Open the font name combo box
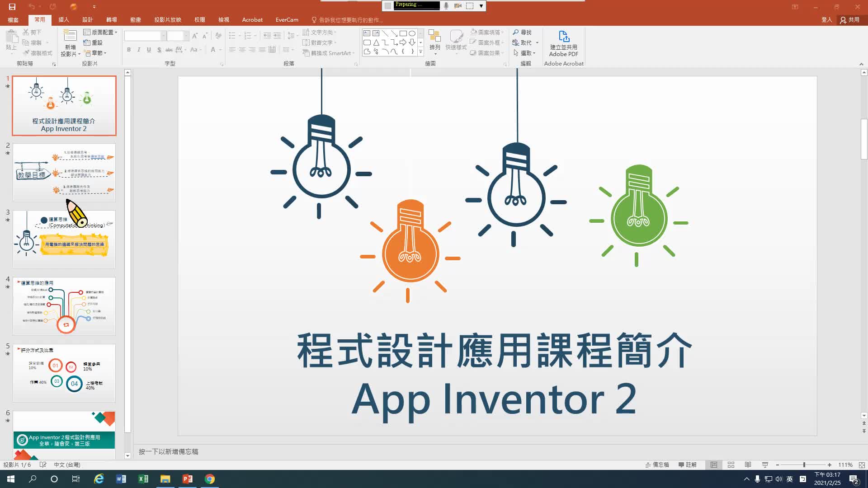868x488 pixels. click(x=146, y=36)
